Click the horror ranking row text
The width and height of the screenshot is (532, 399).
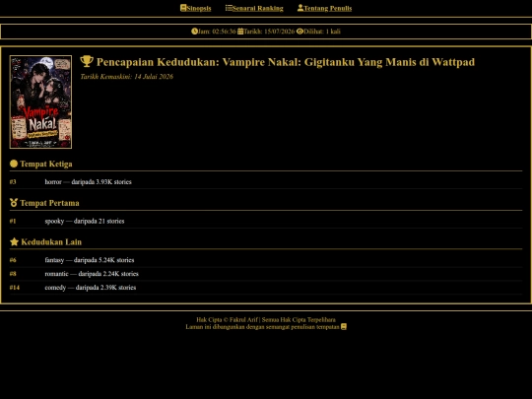pos(89,182)
